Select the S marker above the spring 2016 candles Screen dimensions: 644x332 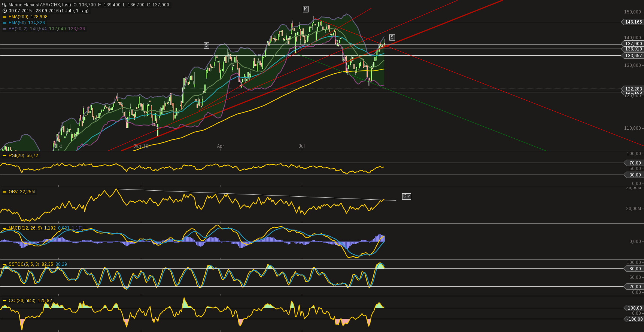point(206,45)
